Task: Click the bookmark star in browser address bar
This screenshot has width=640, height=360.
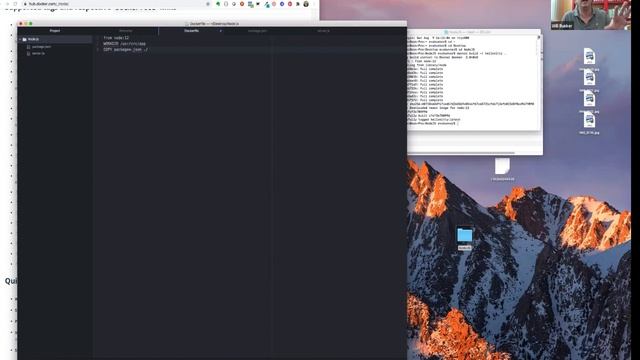Action: pos(208,4)
